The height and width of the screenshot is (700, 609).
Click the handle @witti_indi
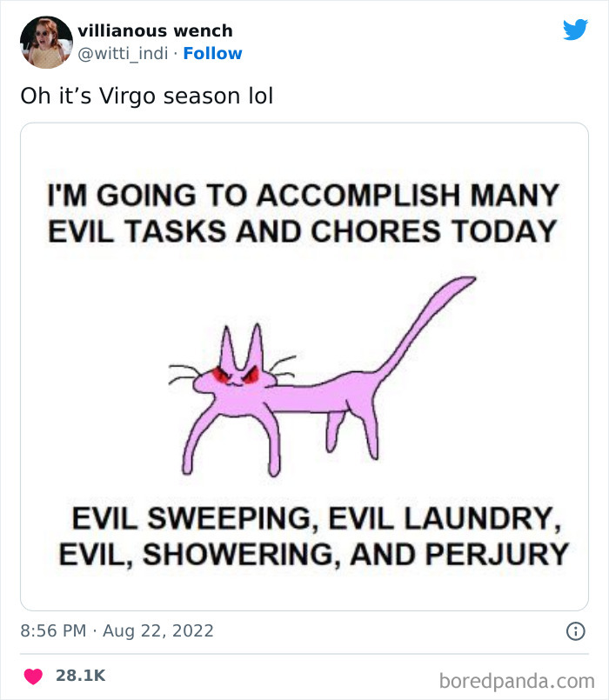click(x=124, y=54)
